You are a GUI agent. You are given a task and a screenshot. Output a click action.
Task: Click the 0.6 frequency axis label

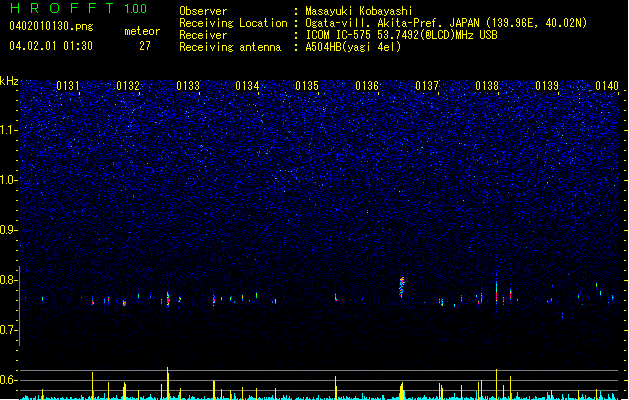click(x=9, y=380)
